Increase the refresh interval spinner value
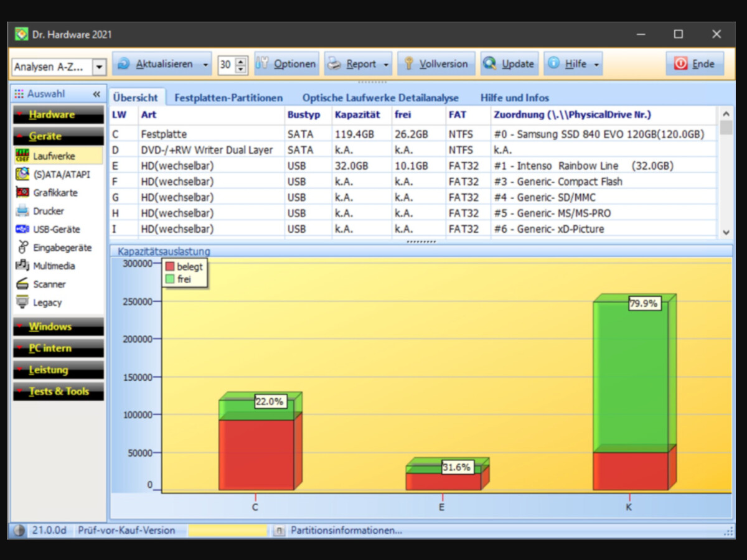 point(242,61)
